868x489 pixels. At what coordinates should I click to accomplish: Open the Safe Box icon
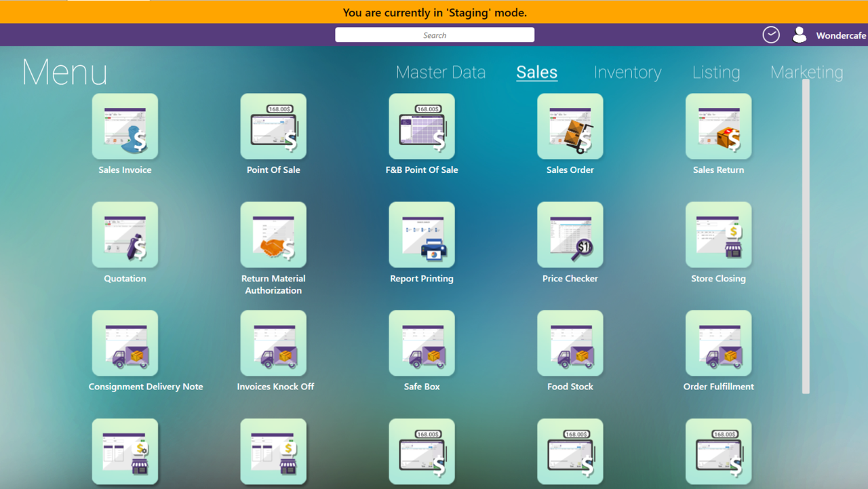[422, 343]
